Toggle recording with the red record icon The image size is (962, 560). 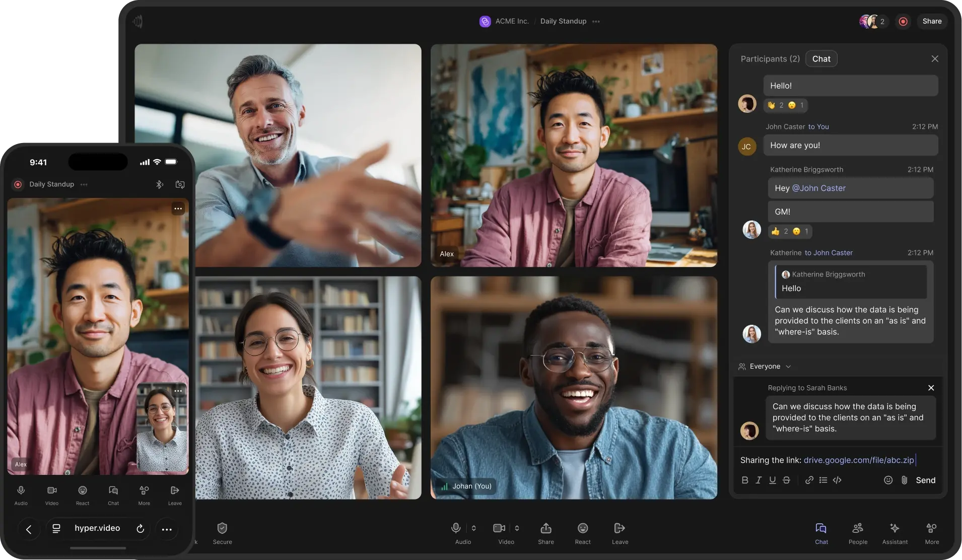pos(903,22)
